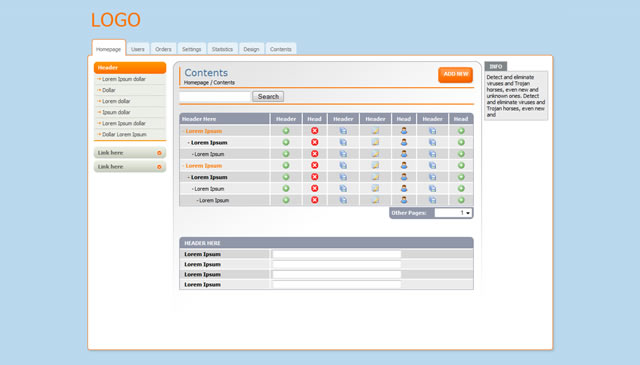The width and height of the screenshot is (640, 365).
Task: Switch to the Design tab
Action: [251, 49]
